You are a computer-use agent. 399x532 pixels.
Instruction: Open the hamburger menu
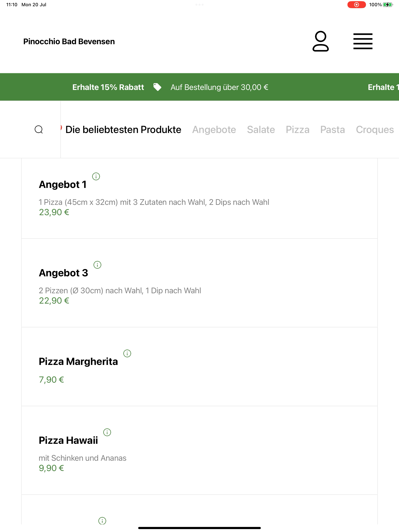363,41
